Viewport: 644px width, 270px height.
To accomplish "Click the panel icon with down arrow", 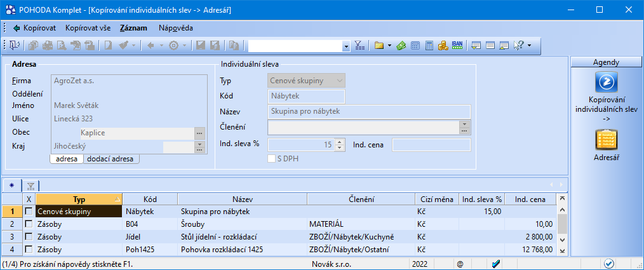I will tap(476, 46).
